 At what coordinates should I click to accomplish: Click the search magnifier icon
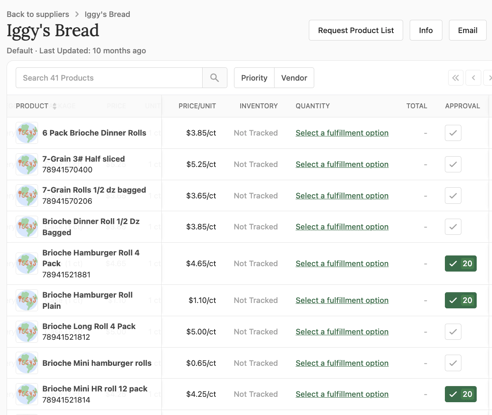(215, 78)
